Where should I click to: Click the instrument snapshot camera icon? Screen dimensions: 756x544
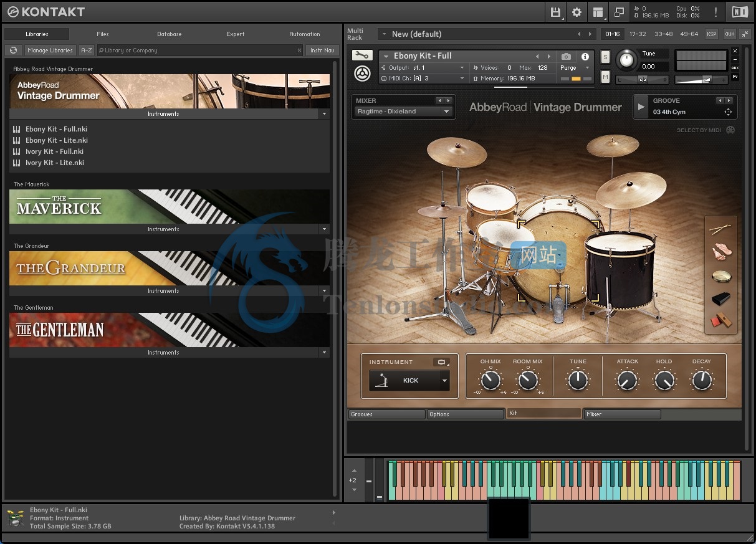click(x=566, y=57)
